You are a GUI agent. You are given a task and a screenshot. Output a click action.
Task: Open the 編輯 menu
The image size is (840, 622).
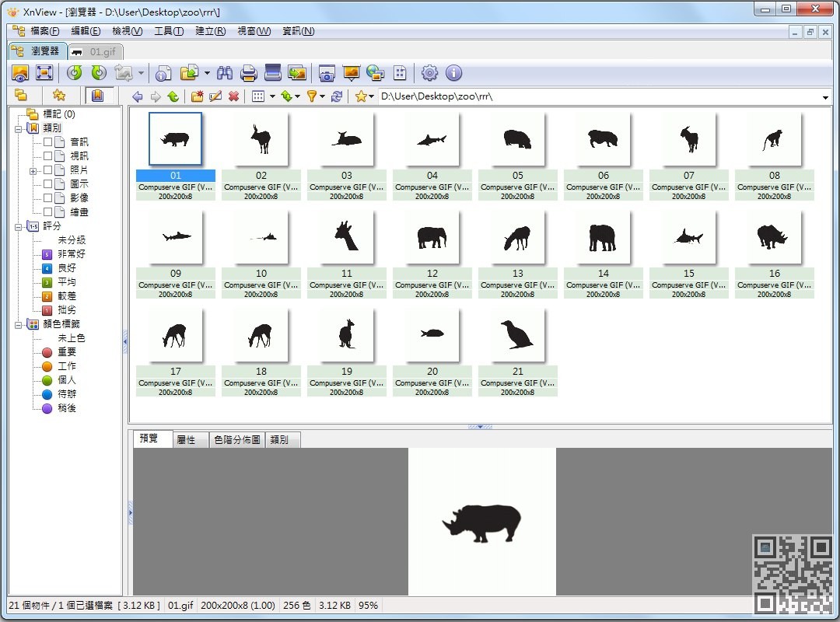(x=86, y=31)
